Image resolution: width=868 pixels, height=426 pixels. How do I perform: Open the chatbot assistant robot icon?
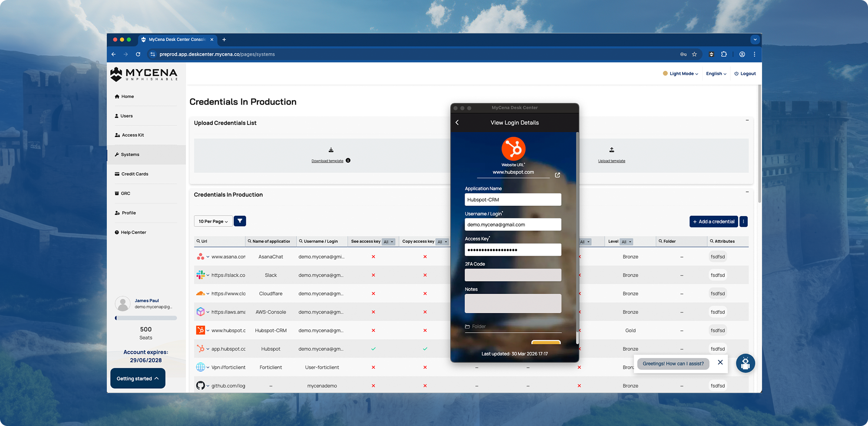745,364
